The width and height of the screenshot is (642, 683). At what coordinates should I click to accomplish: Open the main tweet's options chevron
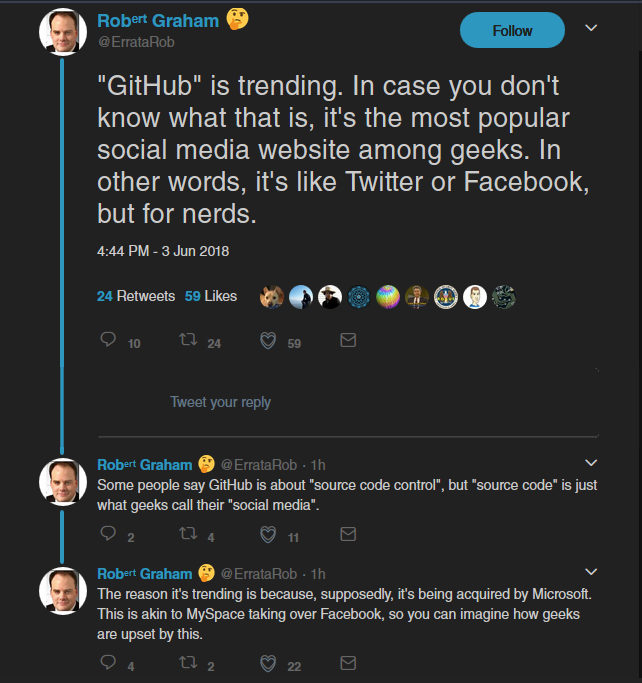[591, 28]
